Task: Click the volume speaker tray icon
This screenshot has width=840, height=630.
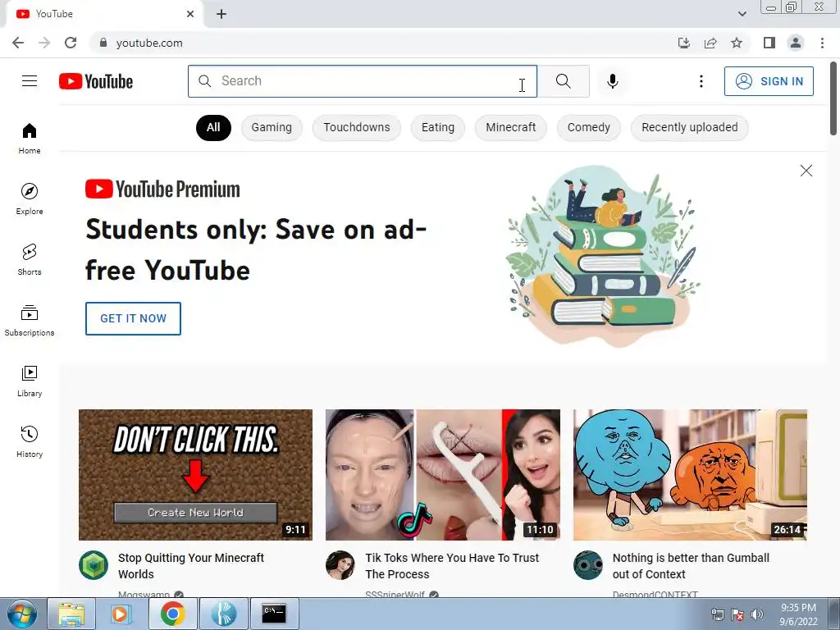Action: point(757,614)
